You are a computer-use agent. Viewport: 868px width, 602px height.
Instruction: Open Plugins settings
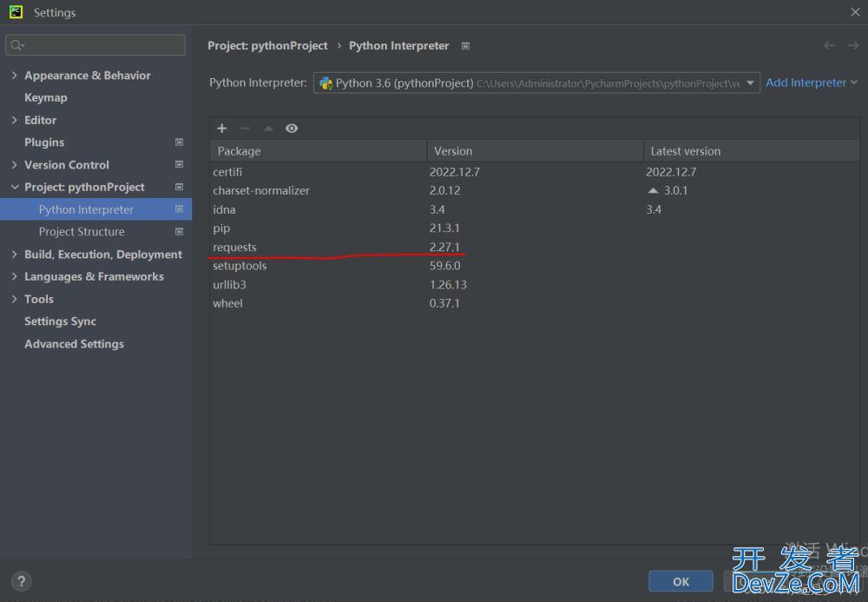click(x=44, y=142)
